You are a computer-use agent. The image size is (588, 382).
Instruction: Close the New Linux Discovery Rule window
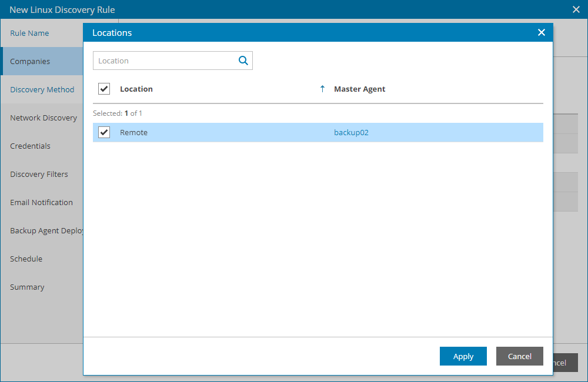click(x=576, y=9)
